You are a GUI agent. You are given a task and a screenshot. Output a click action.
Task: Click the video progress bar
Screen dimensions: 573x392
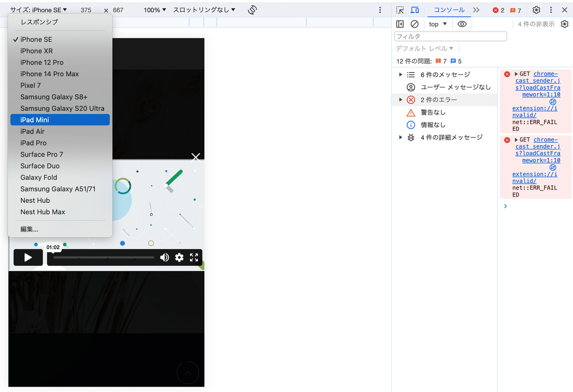pyautogui.click(x=104, y=257)
